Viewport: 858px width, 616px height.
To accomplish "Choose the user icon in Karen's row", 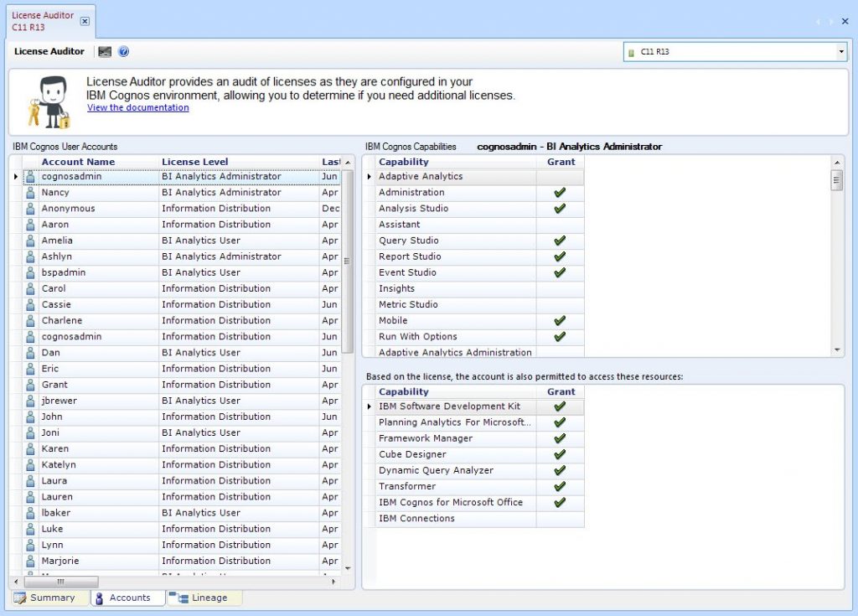I will pyautogui.click(x=31, y=449).
